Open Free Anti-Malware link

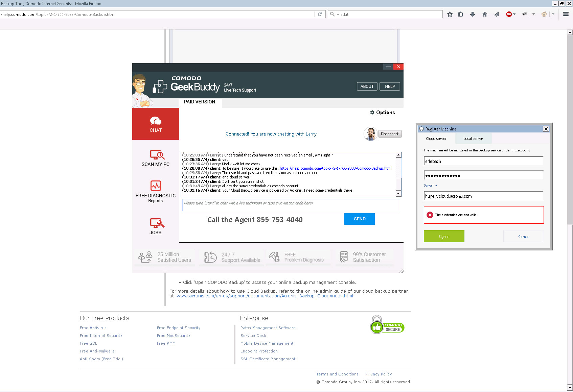tap(97, 351)
